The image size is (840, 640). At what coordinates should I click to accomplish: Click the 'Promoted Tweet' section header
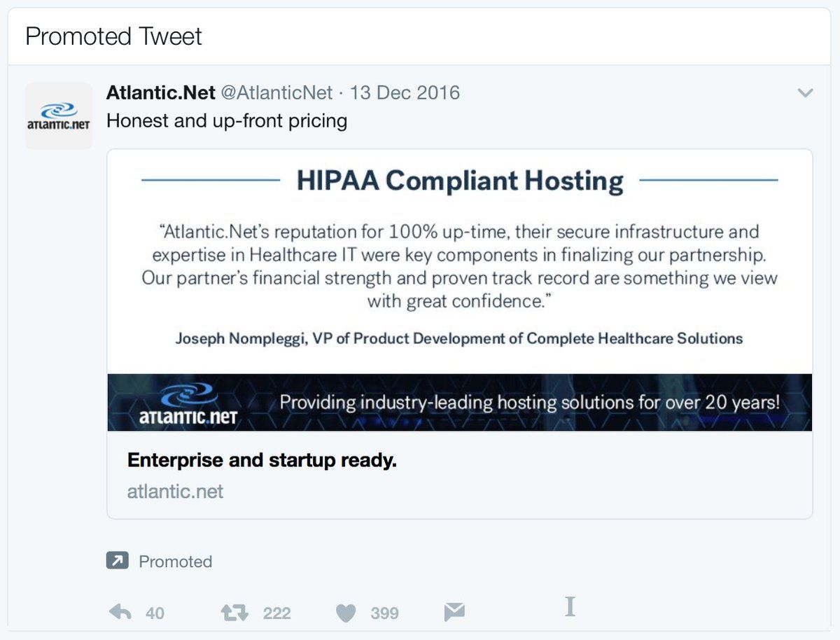point(113,36)
